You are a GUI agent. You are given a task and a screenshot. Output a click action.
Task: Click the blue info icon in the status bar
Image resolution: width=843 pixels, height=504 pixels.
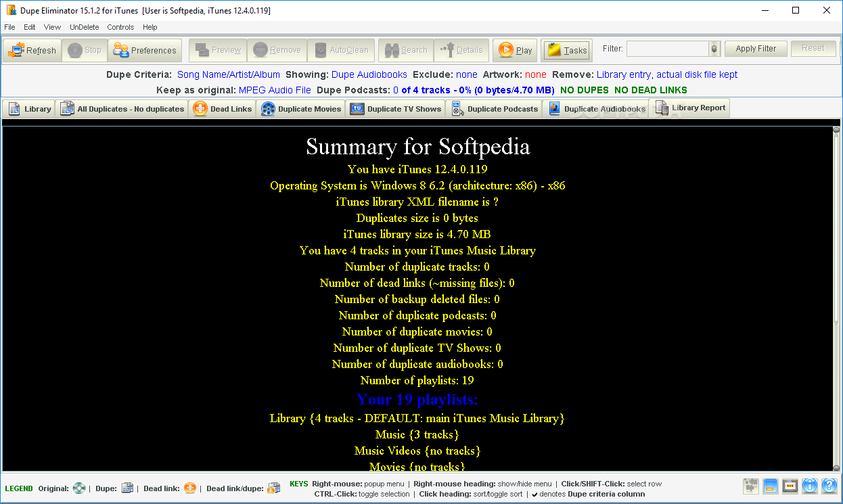pos(809,486)
